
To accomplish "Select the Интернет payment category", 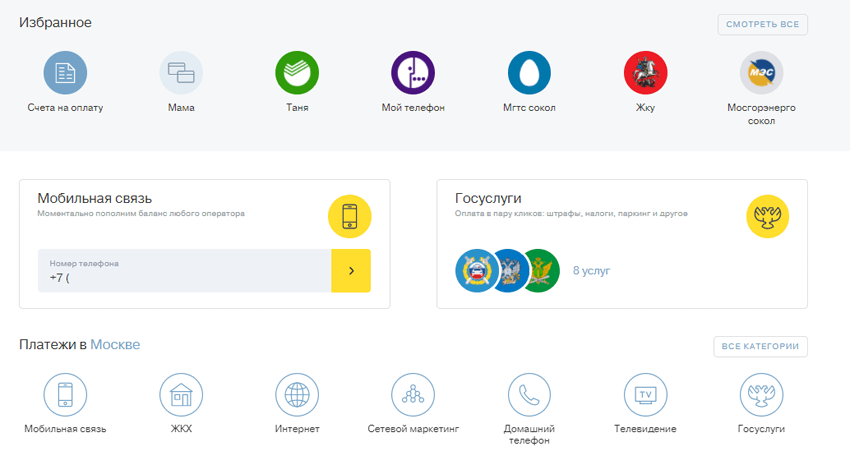I will [x=297, y=395].
